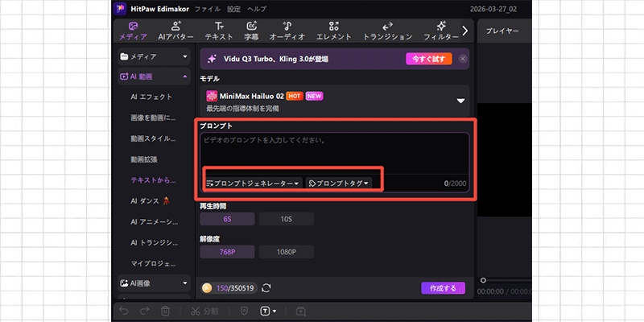The height and width of the screenshot is (322, 644).
Task: Collapse the AI 動画 sidebar section
Action: click(x=154, y=76)
